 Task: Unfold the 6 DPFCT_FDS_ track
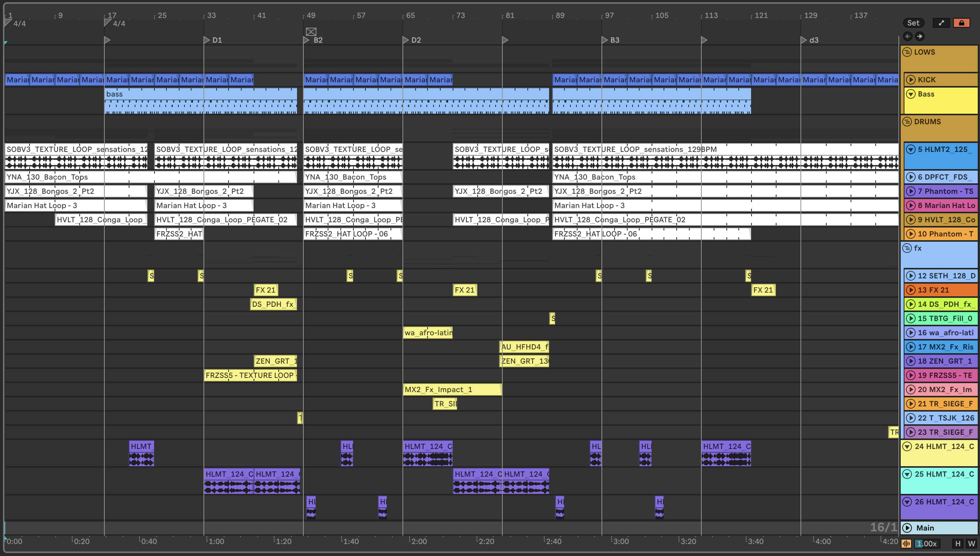[911, 177]
